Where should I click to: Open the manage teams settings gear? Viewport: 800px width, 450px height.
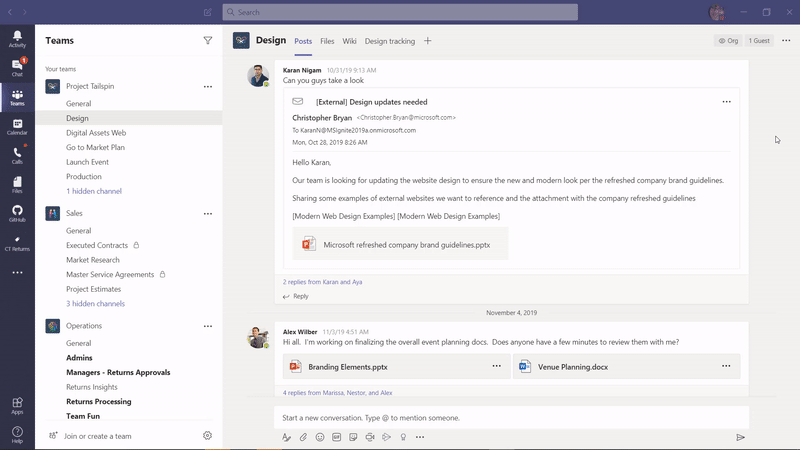[208, 436]
